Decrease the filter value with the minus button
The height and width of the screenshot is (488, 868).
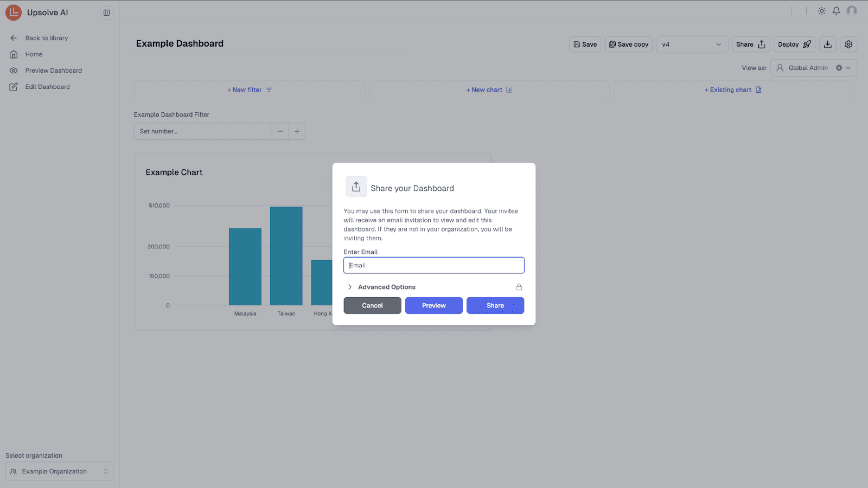click(x=280, y=131)
